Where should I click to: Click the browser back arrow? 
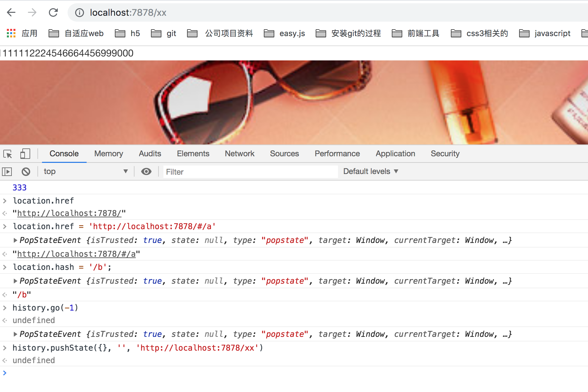11,12
